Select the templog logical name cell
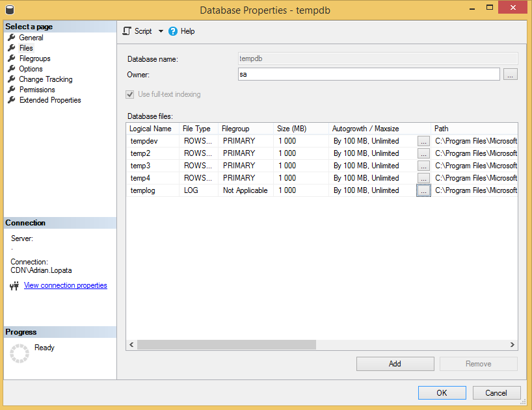532x410 pixels. (x=153, y=190)
